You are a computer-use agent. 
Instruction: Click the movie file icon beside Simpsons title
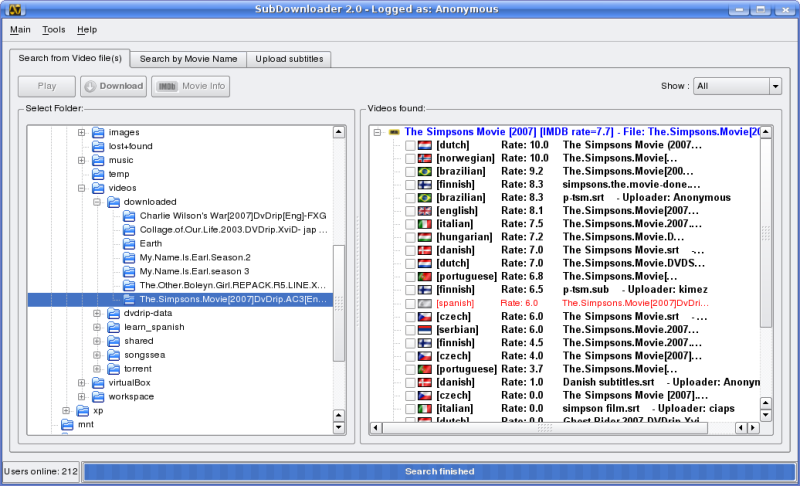[394, 131]
